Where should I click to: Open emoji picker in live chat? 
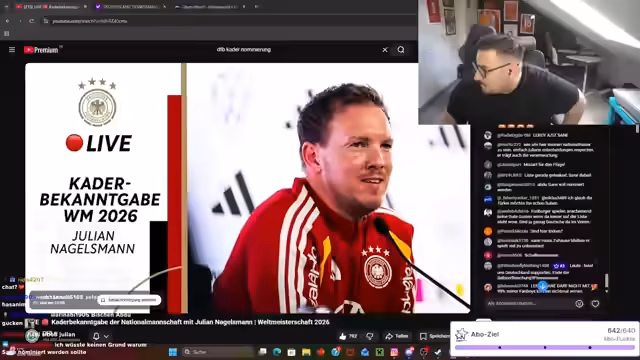click(x=579, y=304)
